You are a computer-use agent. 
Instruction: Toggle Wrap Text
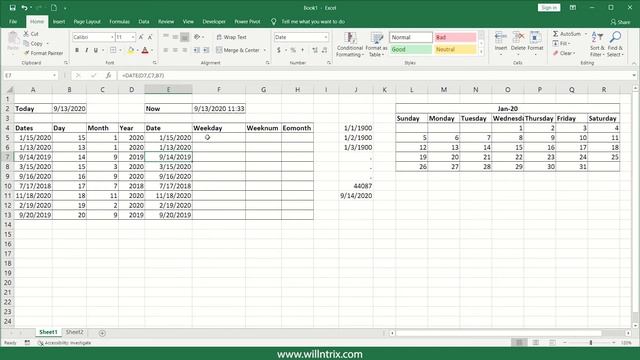pos(231,37)
